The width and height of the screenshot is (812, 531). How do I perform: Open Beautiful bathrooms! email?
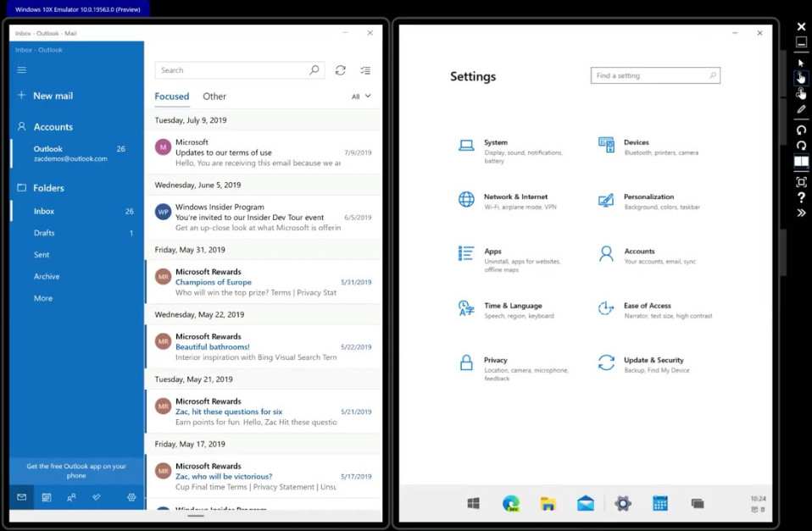263,346
